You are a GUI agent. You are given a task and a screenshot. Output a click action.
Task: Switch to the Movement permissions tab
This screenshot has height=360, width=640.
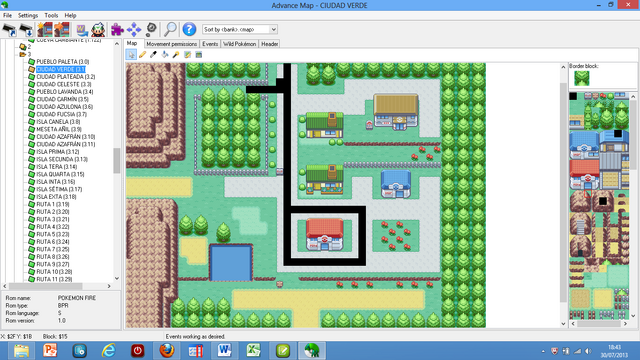[x=171, y=44]
